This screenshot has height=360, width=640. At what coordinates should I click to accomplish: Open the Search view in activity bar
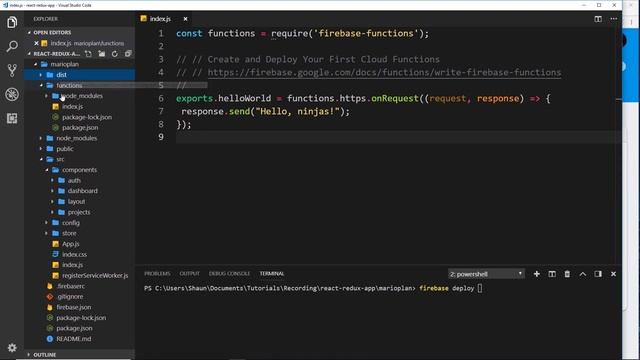coord(12,46)
